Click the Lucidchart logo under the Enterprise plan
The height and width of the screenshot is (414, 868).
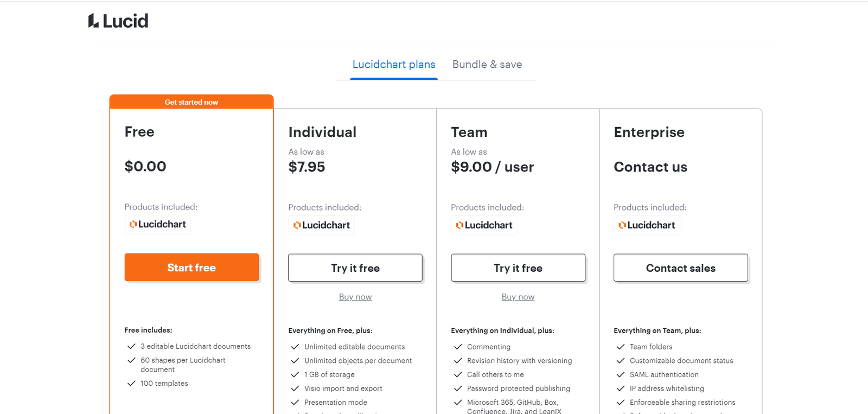pyautogui.click(x=647, y=225)
